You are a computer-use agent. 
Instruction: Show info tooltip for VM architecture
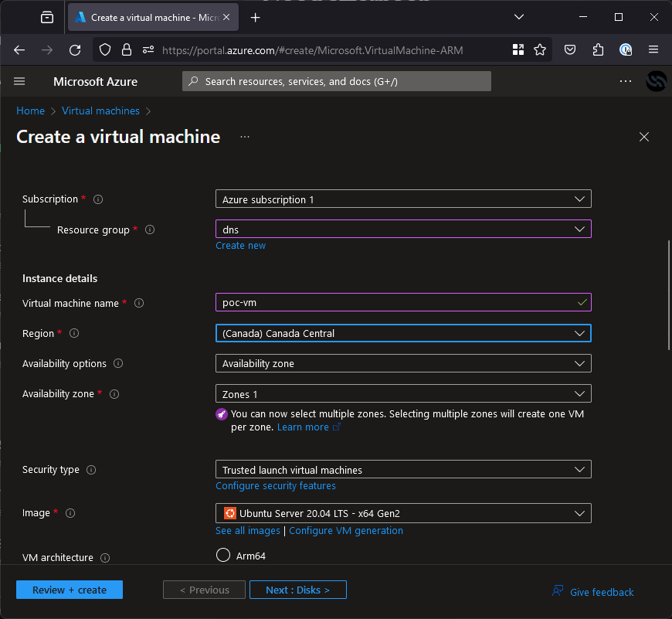click(x=105, y=558)
